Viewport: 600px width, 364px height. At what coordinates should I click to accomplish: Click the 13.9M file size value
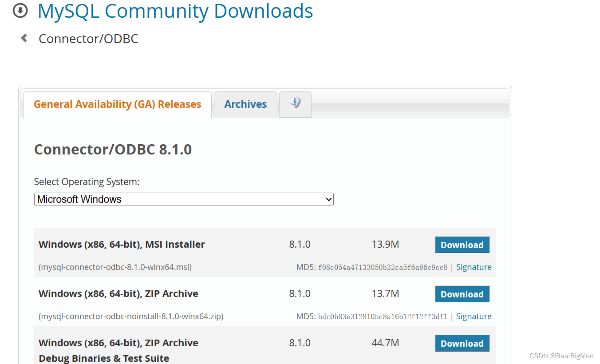coord(385,244)
